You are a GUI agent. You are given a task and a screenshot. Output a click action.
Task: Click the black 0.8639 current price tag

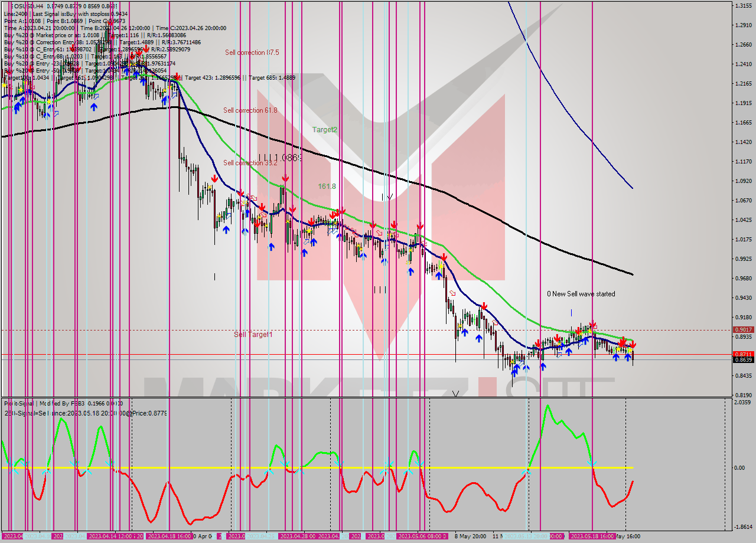(743, 359)
